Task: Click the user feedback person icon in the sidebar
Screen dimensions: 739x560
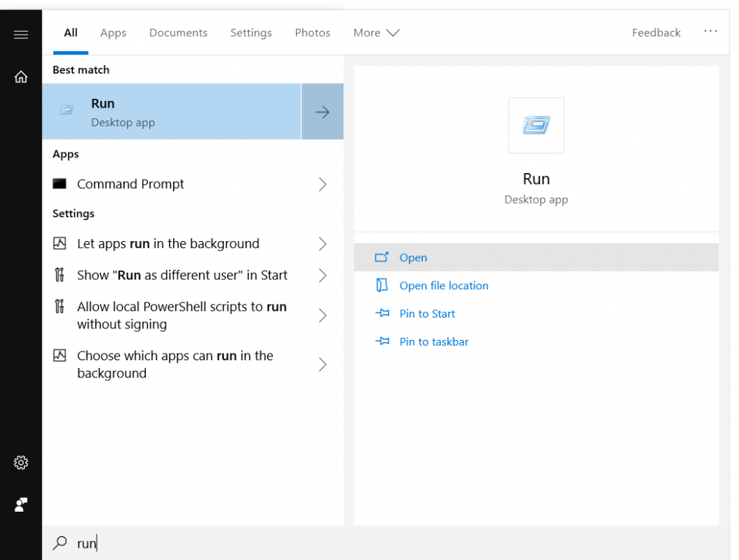Action: 21,505
